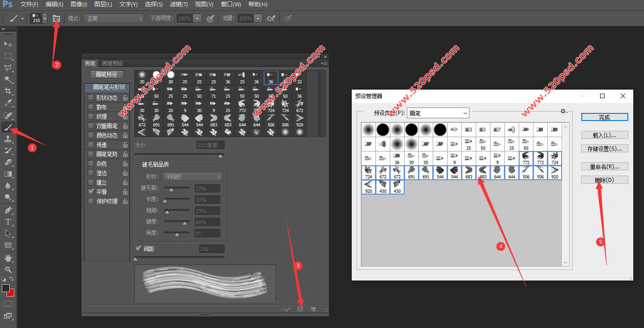
Task: Select the Path Selection tool
Action: pos(8,233)
